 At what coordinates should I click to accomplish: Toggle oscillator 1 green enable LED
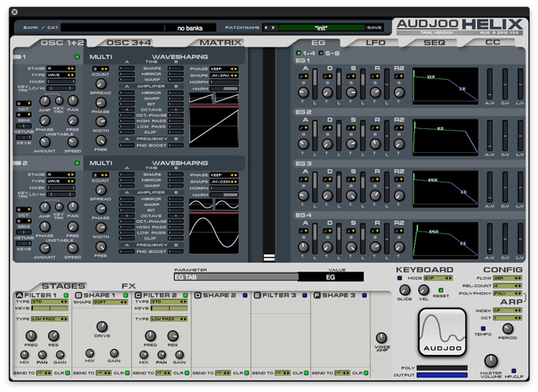click(77, 58)
